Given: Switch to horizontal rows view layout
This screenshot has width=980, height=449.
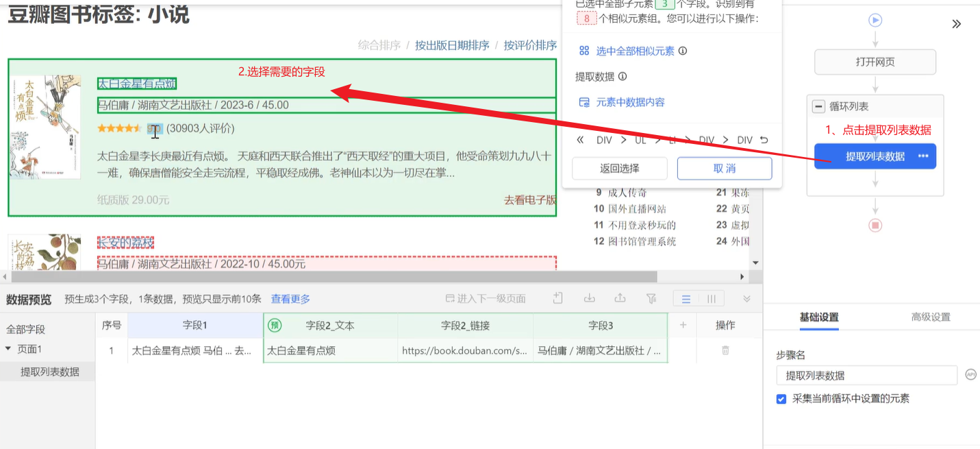Looking at the screenshot, I should [686, 299].
